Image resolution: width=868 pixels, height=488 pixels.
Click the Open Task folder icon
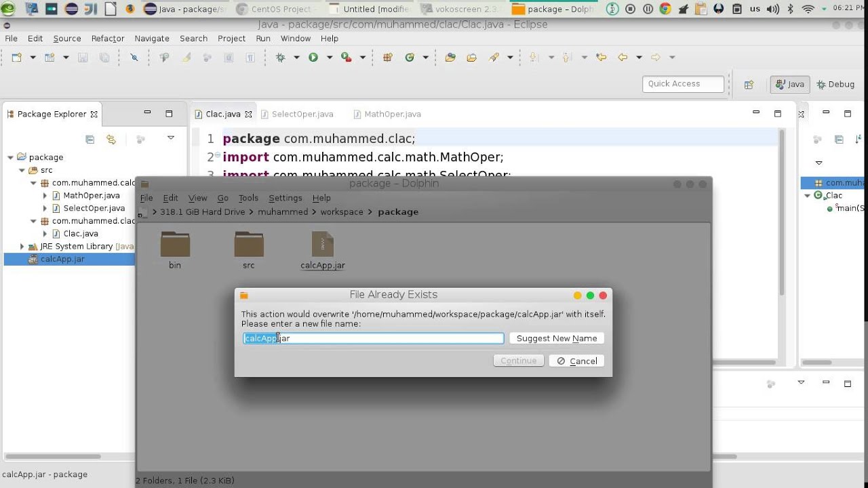472,58
